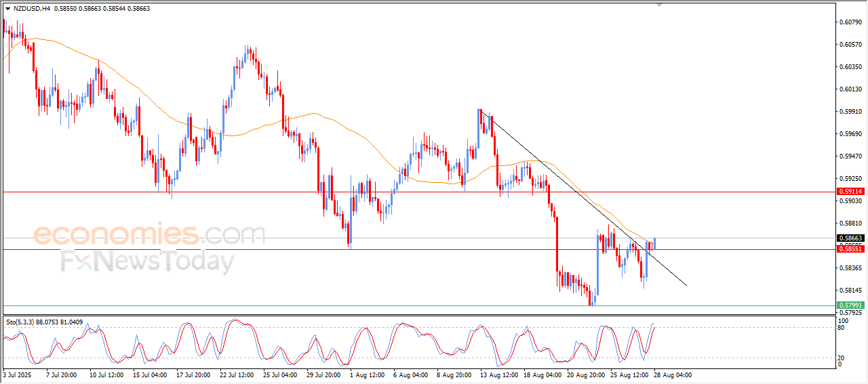
Task: Click the stochastic scale value 100
Action: tap(844, 321)
